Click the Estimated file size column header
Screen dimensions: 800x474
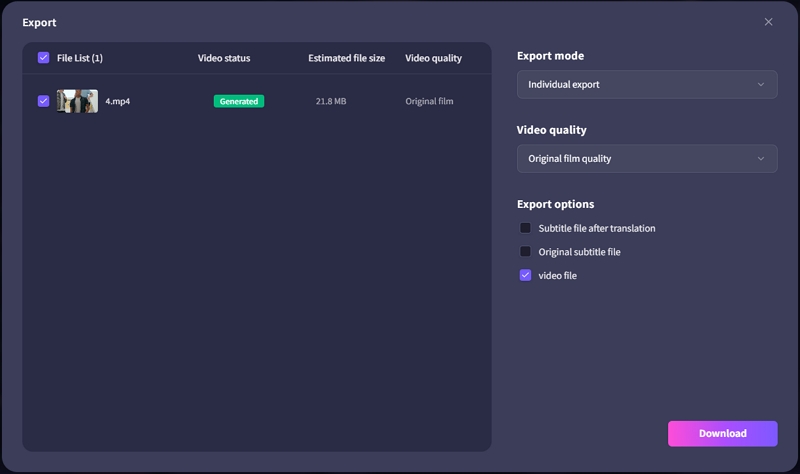tap(346, 58)
